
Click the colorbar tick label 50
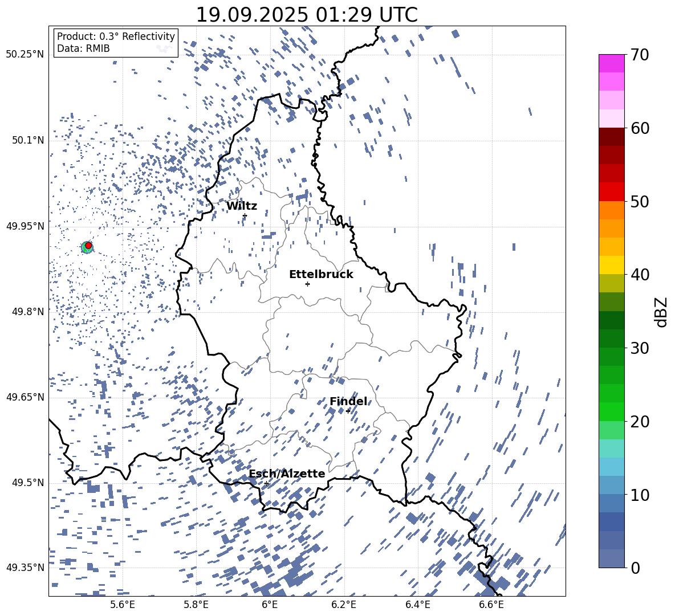640,202
